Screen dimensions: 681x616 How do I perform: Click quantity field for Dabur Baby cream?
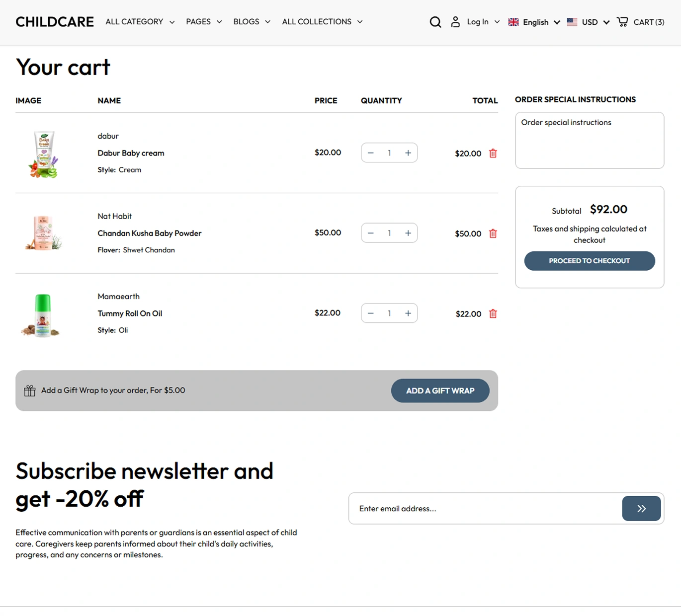pos(389,153)
